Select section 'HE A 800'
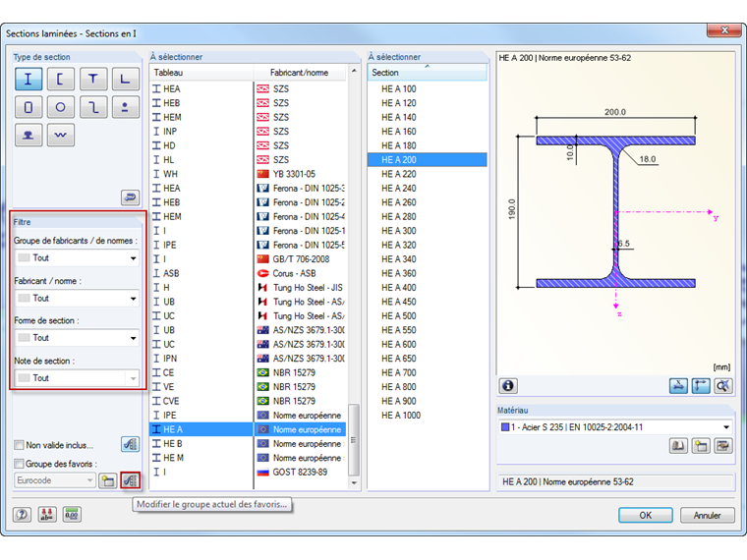747x560 pixels. [x=428, y=387]
